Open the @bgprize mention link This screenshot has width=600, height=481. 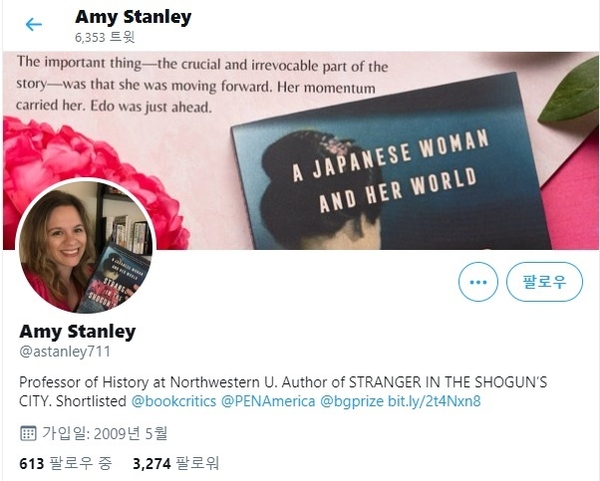(352, 401)
